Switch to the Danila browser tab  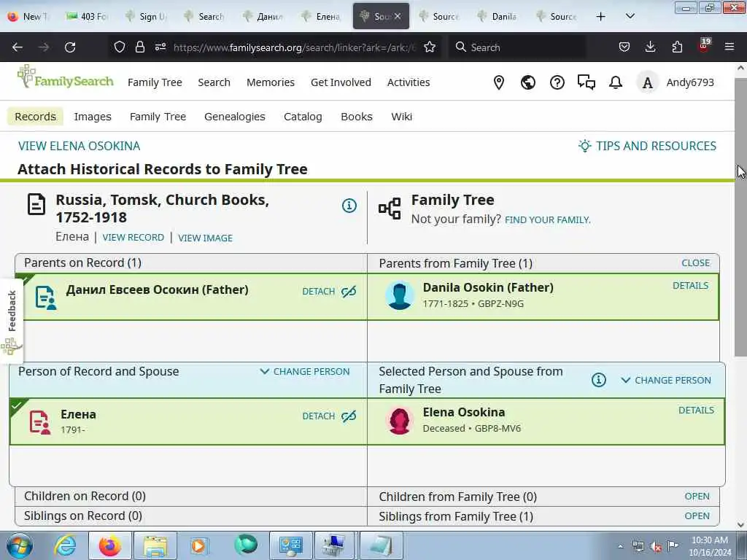(x=499, y=16)
